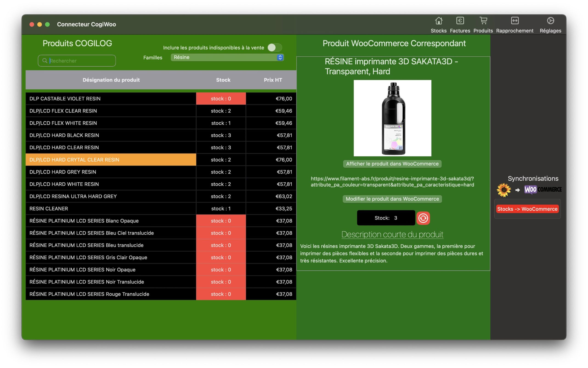Select DLP/LCD FLEX CLEAR RESIN row
Screen dimensions: 588x368
[x=161, y=111]
